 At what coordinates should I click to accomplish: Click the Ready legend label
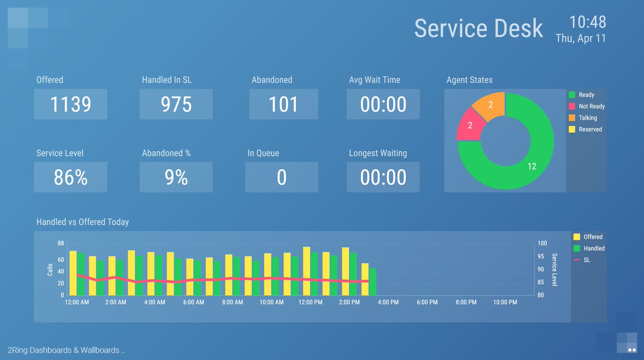click(587, 95)
